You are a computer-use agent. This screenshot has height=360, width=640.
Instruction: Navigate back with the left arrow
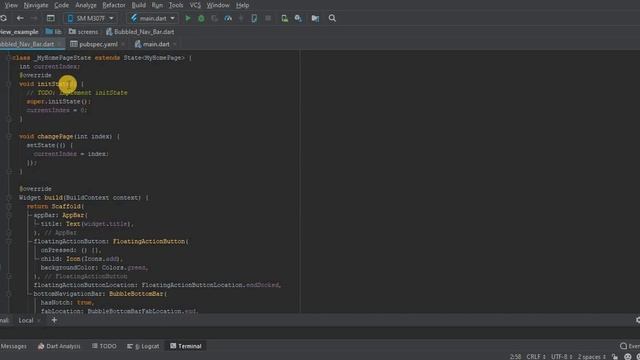click(x=20, y=18)
